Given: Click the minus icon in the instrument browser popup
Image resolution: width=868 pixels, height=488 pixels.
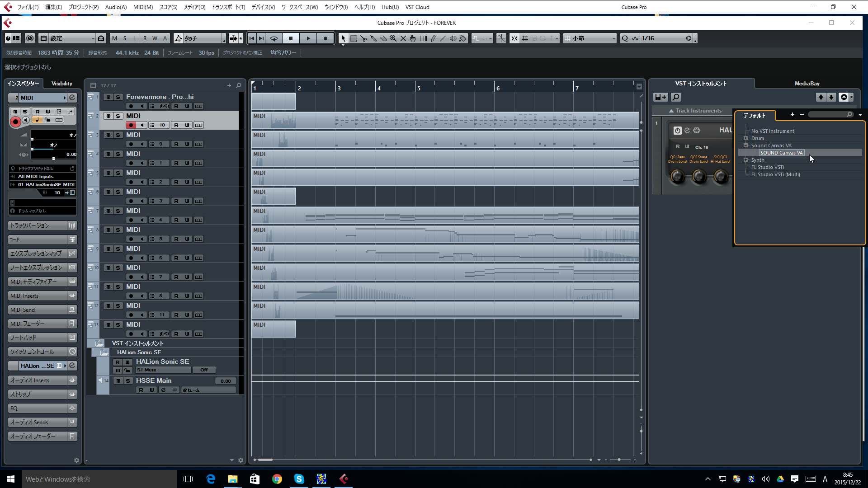Looking at the screenshot, I should point(802,114).
